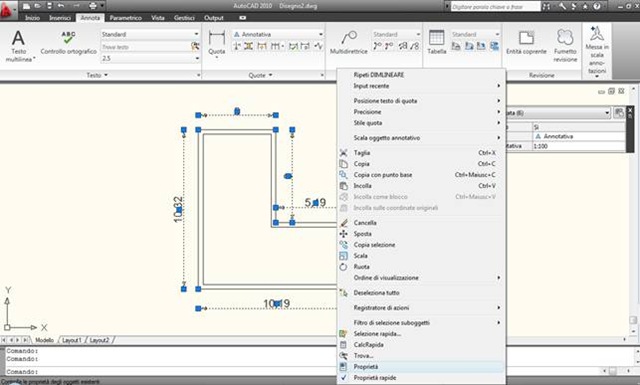
Task: Open the Parametrico ribbon tab
Action: point(125,18)
